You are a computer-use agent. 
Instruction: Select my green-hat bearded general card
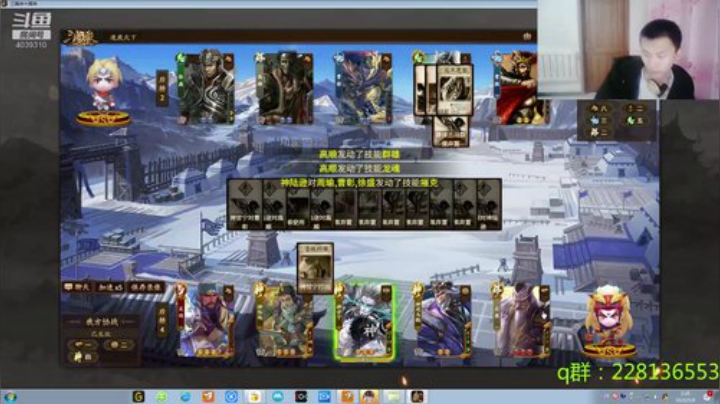click(x=206, y=320)
